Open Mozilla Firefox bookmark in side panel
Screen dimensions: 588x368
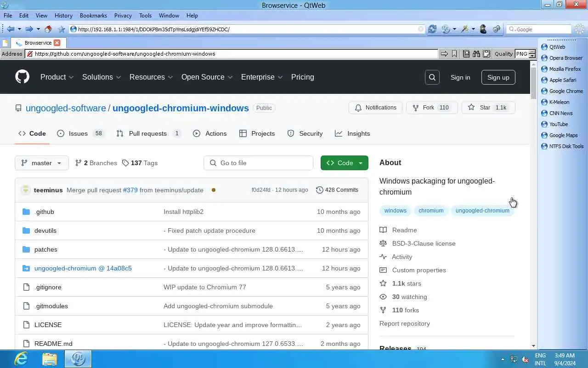point(561,69)
